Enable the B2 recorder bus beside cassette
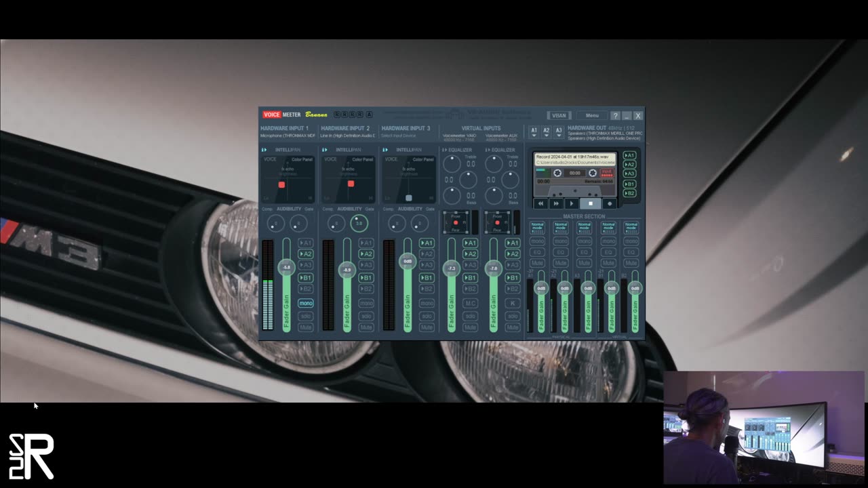 [629, 193]
